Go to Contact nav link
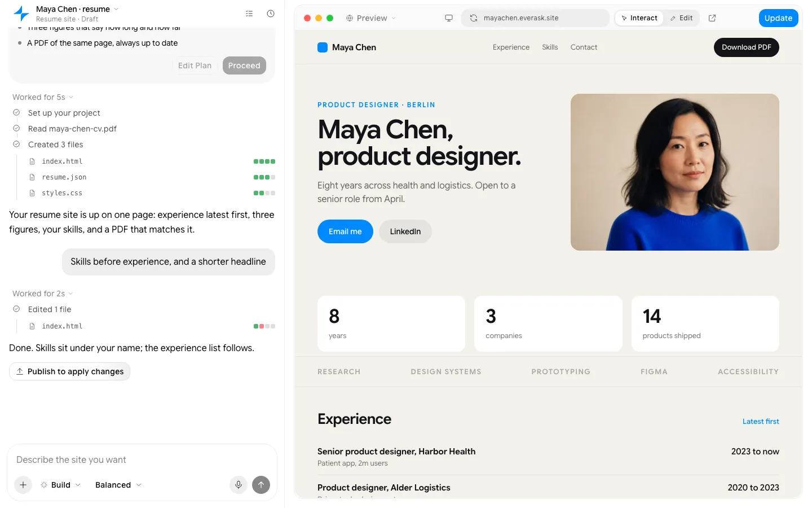812x508 pixels. coord(584,47)
